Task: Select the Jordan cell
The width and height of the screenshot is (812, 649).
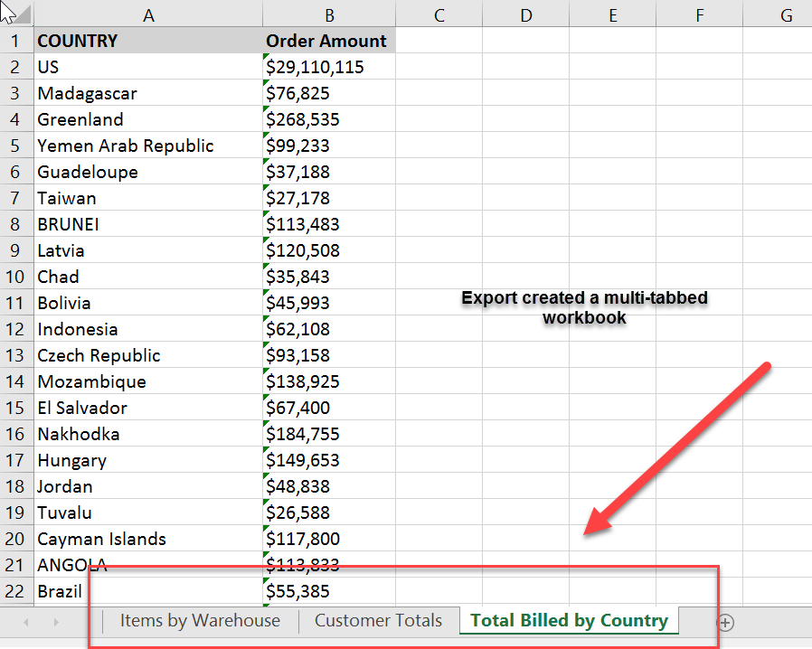Action: [x=148, y=486]
